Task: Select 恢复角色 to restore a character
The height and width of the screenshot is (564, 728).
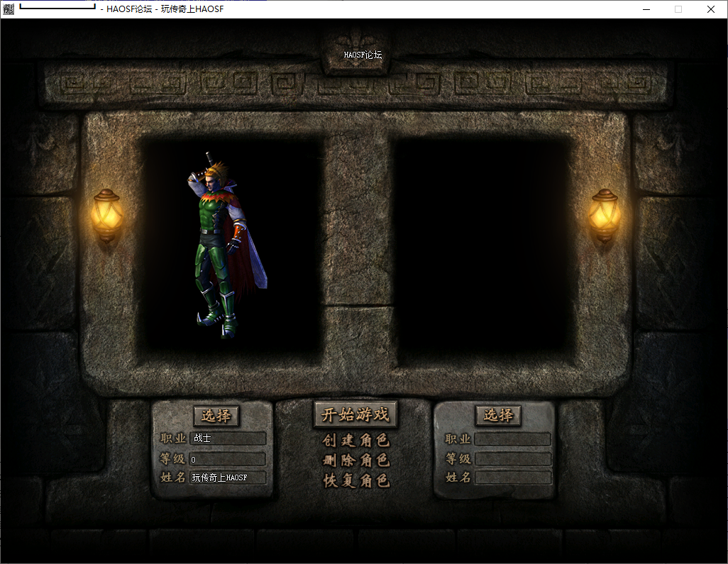Action: (355, 480)
